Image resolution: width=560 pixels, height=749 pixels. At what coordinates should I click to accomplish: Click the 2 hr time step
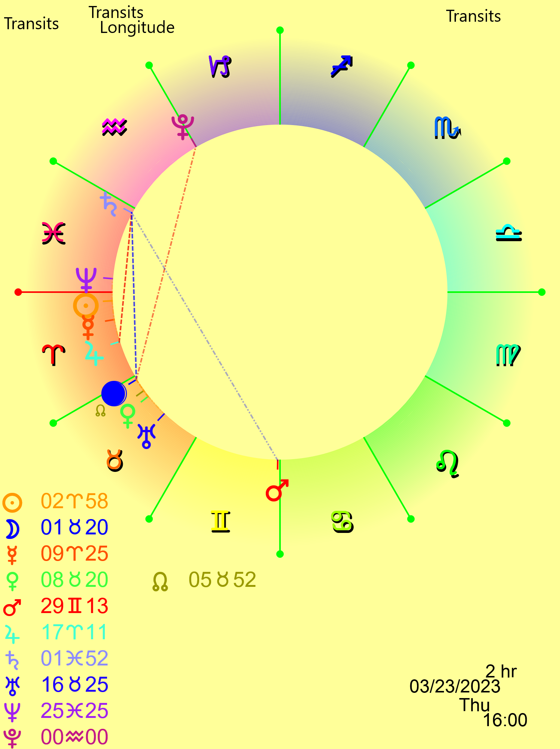(x=500, y=671)
